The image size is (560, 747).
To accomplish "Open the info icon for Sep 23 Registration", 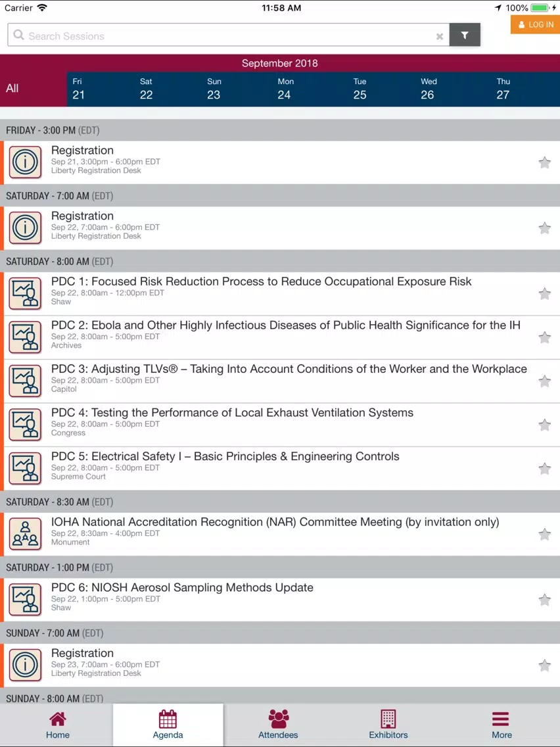I will [25, 665].
